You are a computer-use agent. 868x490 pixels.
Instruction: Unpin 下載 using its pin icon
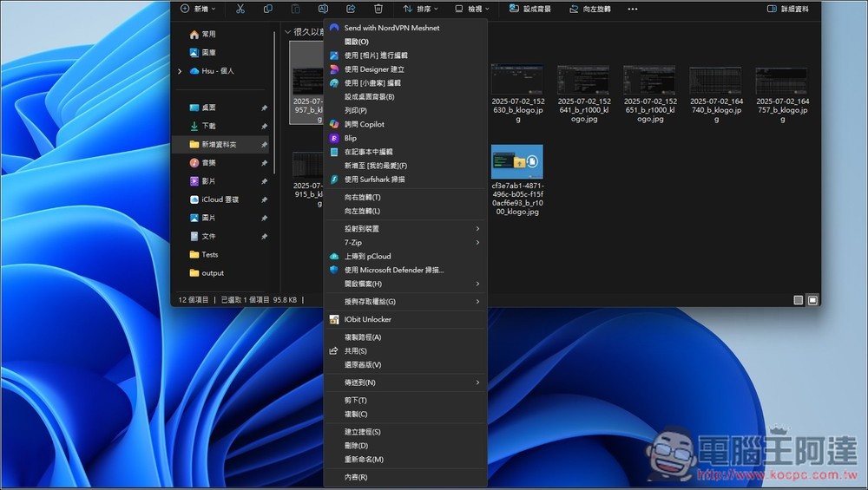(264, 126)
